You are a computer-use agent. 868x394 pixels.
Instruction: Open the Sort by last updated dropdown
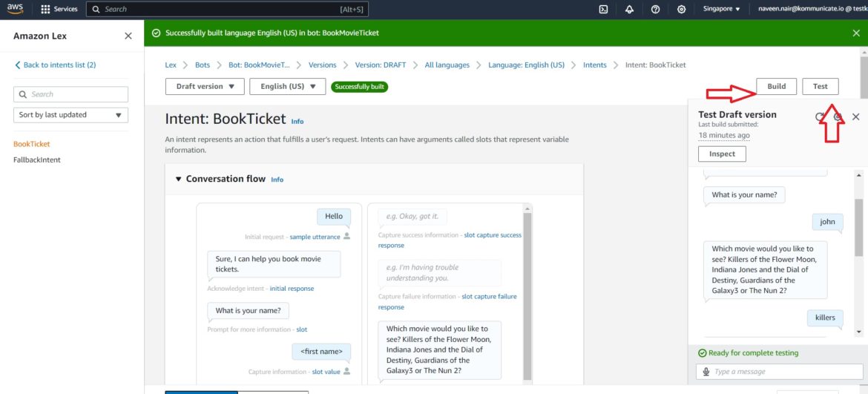pos(71,115)
